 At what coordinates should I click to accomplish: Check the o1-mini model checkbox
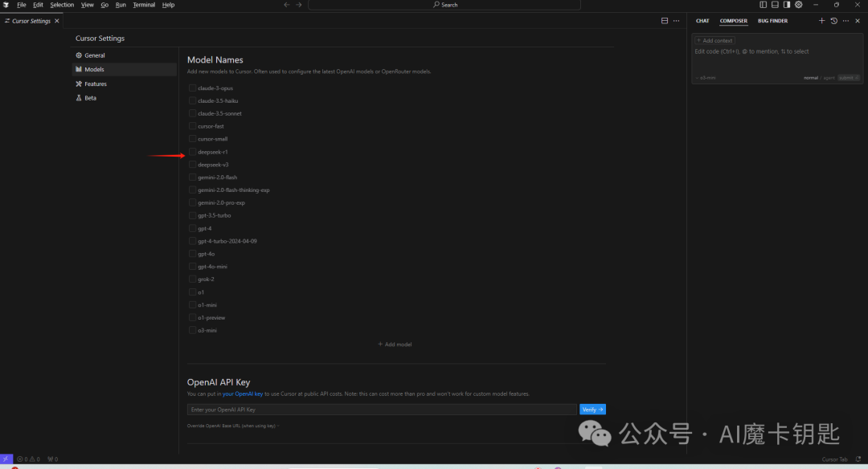[x=192, y=304]
